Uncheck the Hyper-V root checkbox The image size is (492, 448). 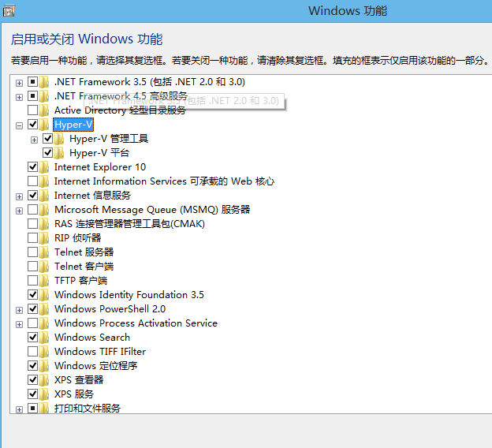tap(32, 125)
